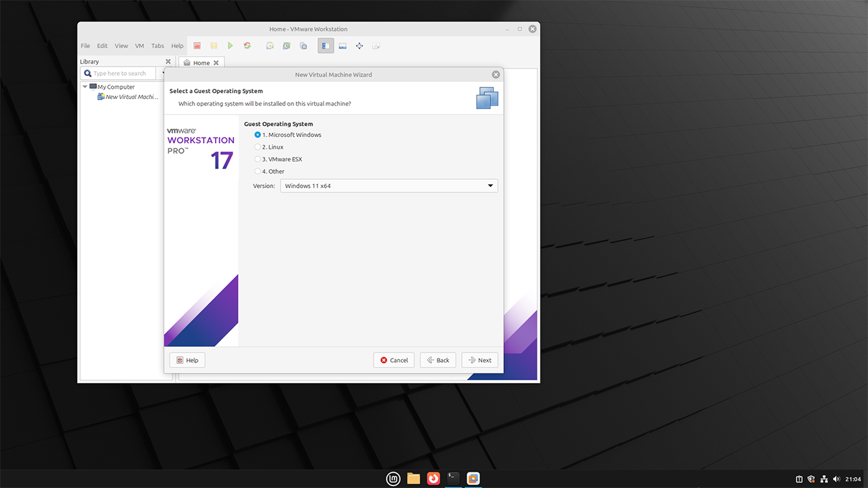This screenshot has height=488, width=868.
Task: Open the Snapshot Manager toolbar icon
Action: tap(303, 45)
